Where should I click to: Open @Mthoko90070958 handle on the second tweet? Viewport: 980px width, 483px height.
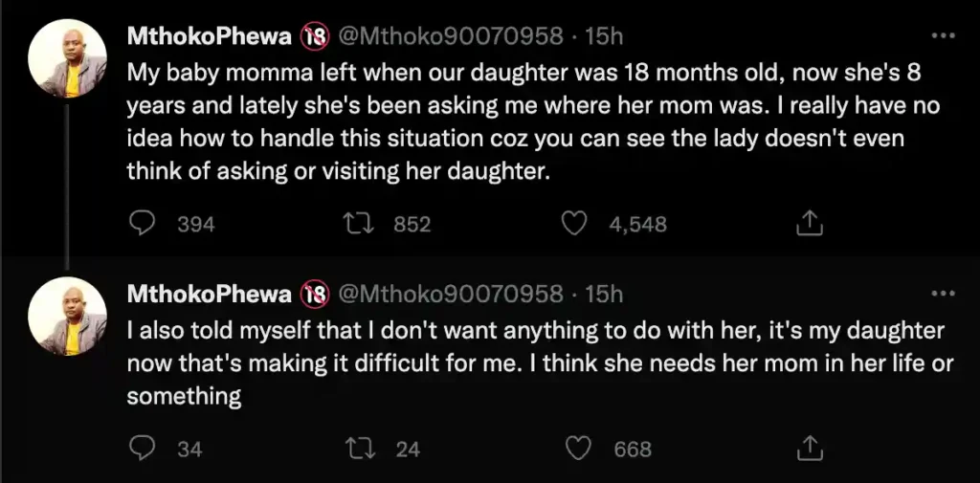(450, 295)
